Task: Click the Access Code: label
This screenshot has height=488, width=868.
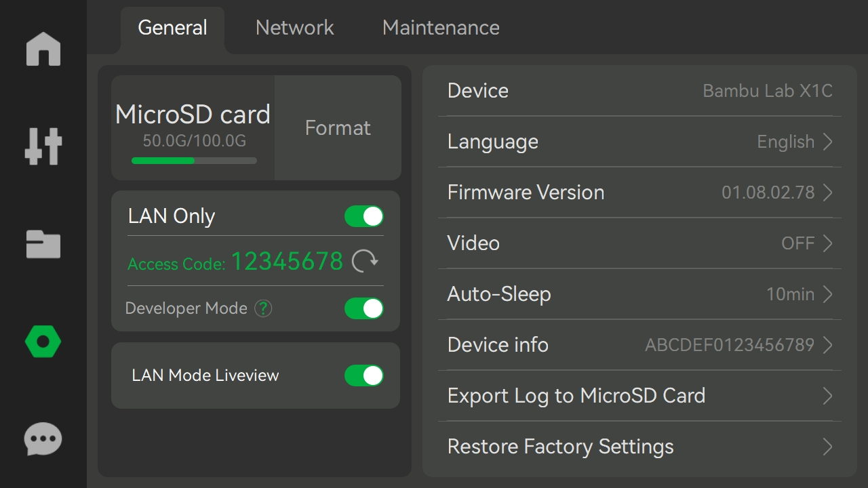Action: pos(176,264)
